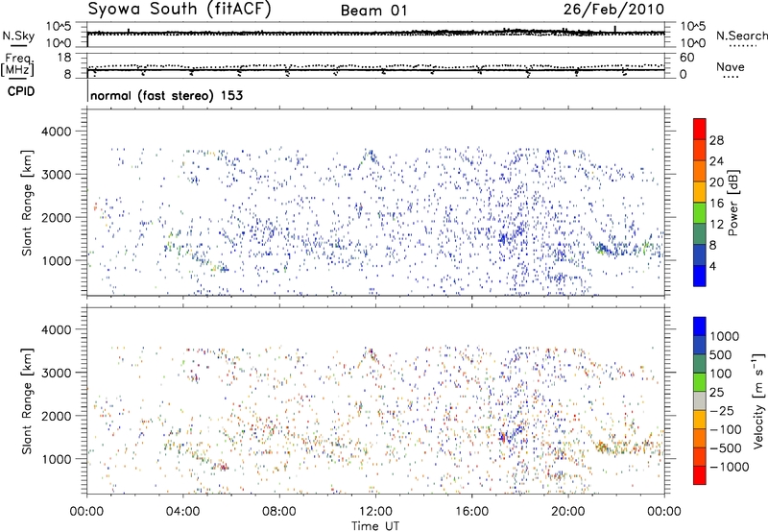This screenshot has height=532, width=768.
Task: Click the '-1000' Velocity colorbar label
Action: click(x=729, y=467)
